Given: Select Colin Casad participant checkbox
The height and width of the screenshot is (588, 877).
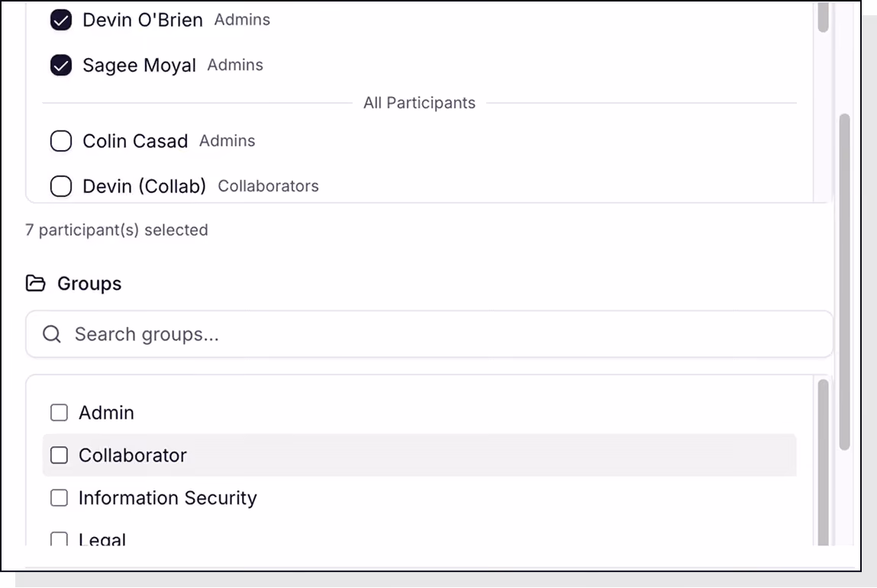Looking at the screenshot, I should point(61,141).
